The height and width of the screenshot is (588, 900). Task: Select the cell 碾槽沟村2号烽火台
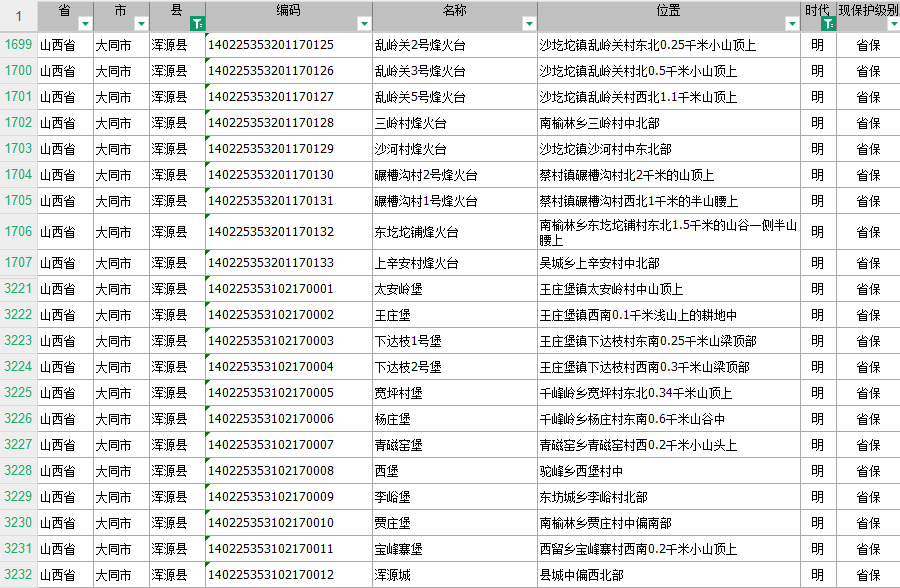tap(455, 175)
